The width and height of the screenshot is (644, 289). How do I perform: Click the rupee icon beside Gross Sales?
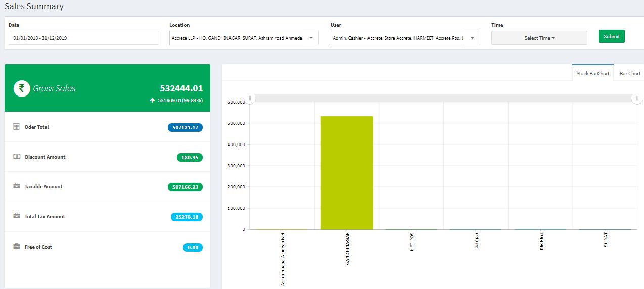(x=22, y=89)
